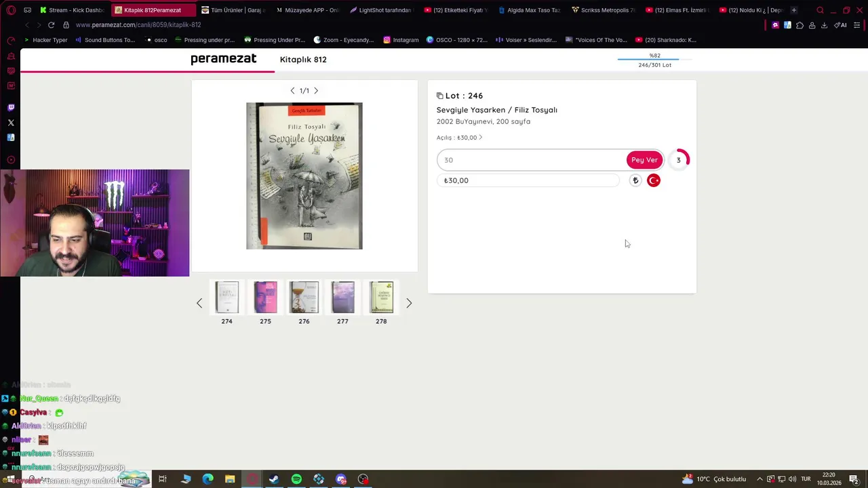Expand the Açılış ₺30,00 opening price chevron

480,138
